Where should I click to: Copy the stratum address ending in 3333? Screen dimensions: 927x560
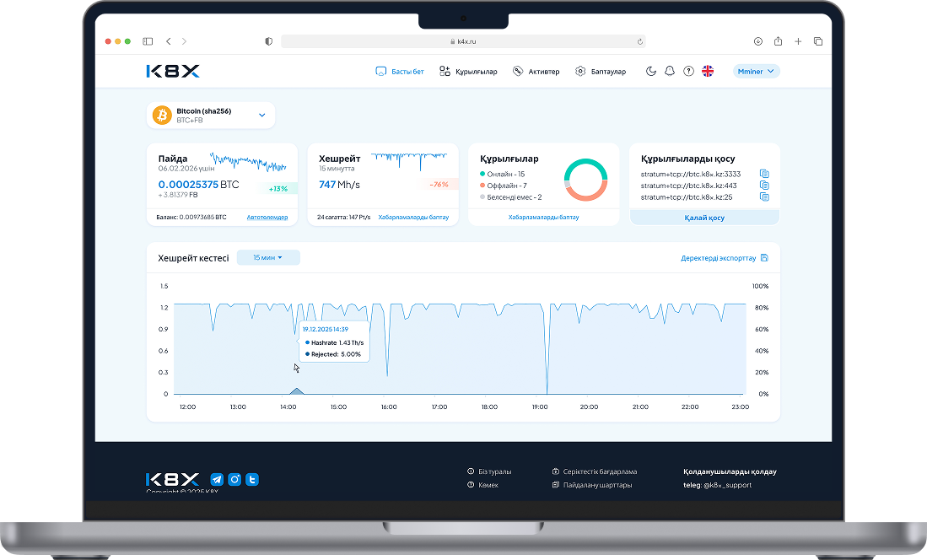764,174
